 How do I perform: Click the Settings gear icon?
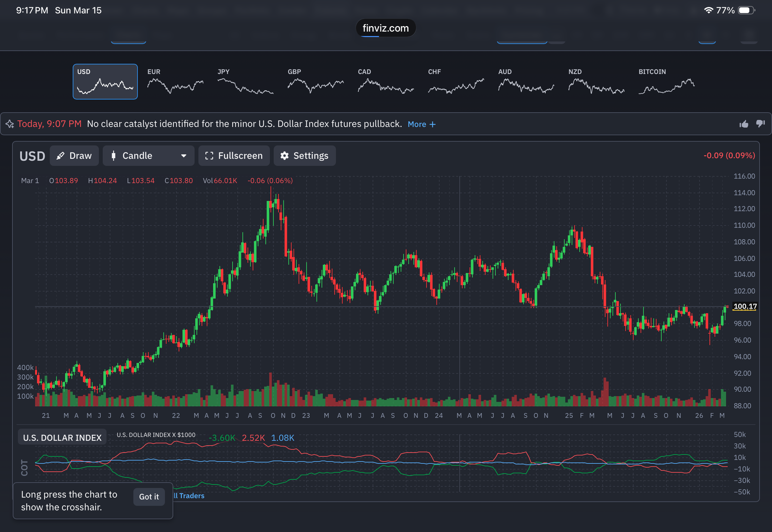tap(284, 156)
